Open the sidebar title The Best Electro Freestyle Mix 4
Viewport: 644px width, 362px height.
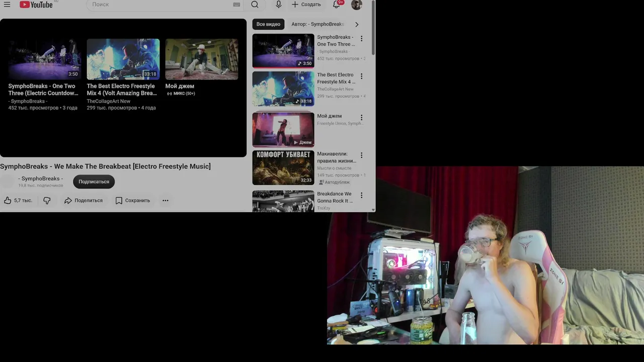(x=336, y=78)
